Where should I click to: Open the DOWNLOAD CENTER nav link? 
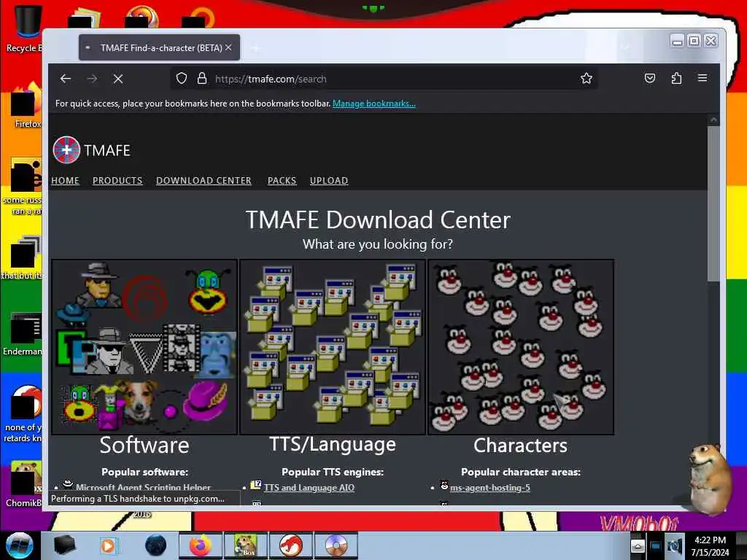coord(204,181)
